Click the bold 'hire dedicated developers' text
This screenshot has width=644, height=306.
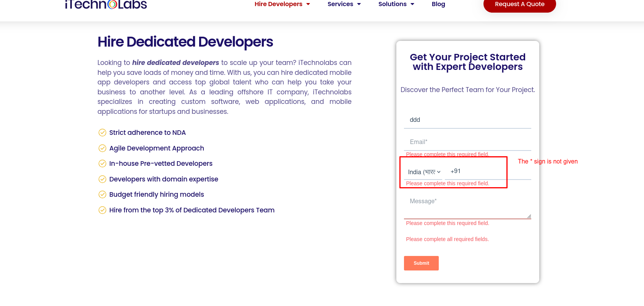(x=175, y=63)
